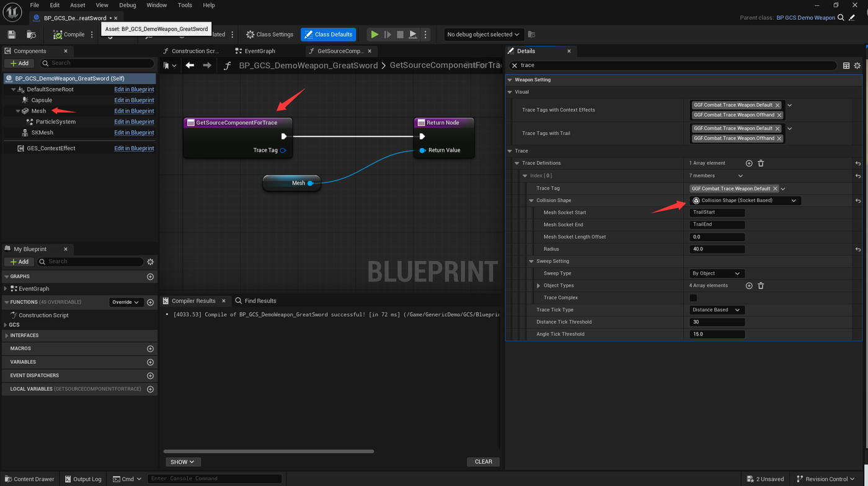The image size is (868, 486).
Task: Toggle the Trace Complex checkbox
Action: tap(693, 298)
